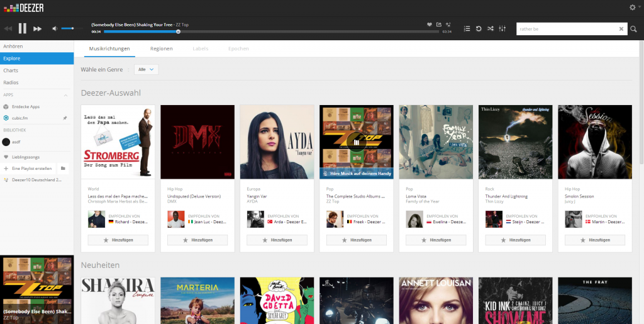This screenshot has height=324, width=644.
Task: Click the ZZ Top now-playing cover in sidebar
Action: click(37, 289)
